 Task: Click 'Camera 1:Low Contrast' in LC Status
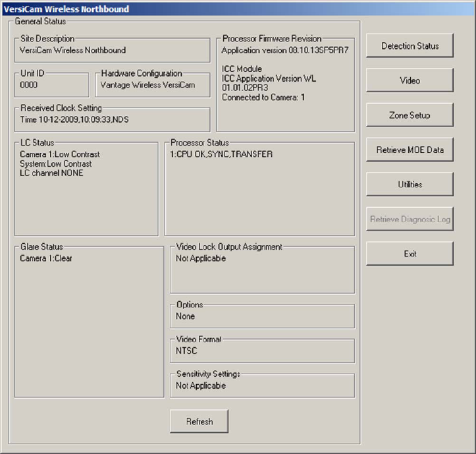60,154
